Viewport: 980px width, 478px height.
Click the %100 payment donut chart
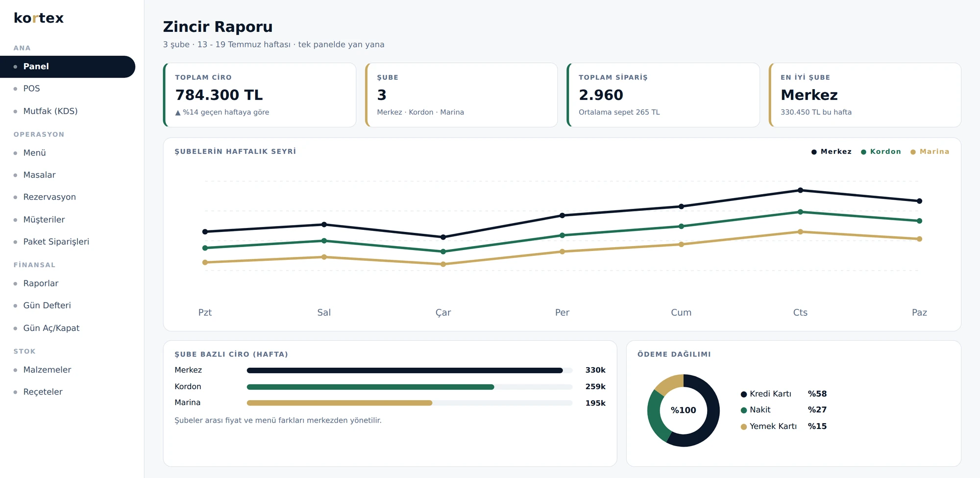click(684, 410)
